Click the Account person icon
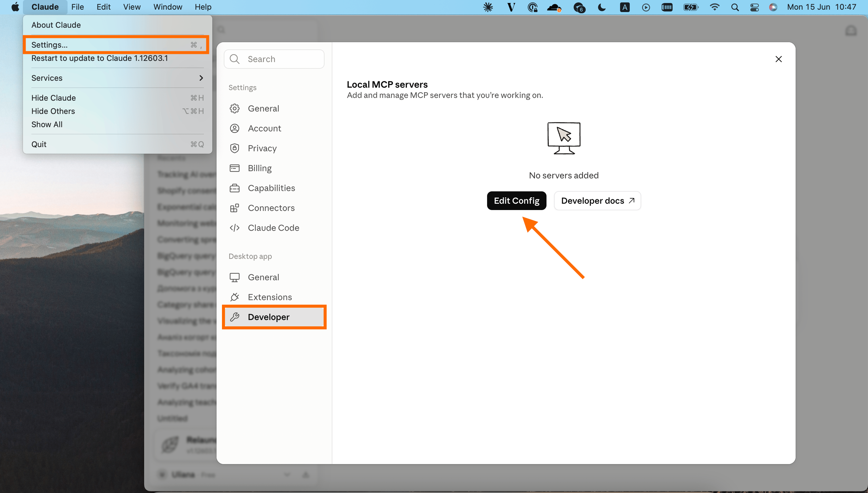The width and height of the screenshot is (868, 493). click(234, 128)
